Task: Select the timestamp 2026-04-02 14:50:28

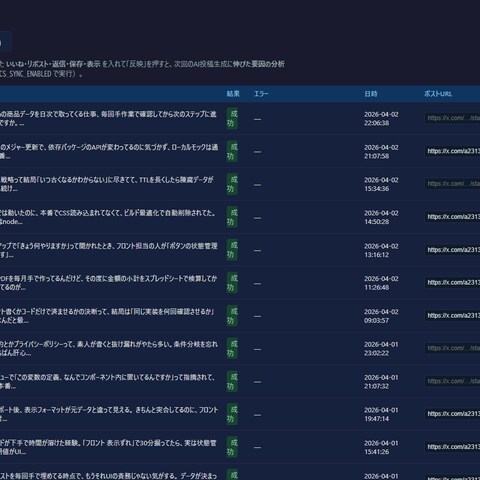Action: tap(381, 217)
